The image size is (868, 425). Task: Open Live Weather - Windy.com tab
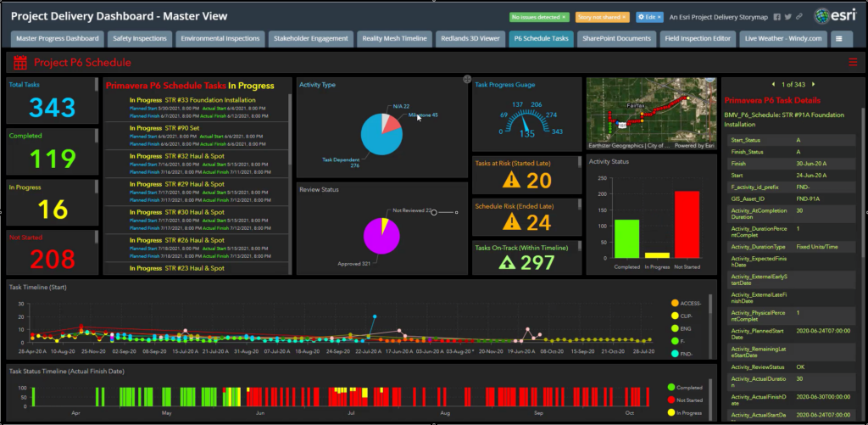pos(783,39)
